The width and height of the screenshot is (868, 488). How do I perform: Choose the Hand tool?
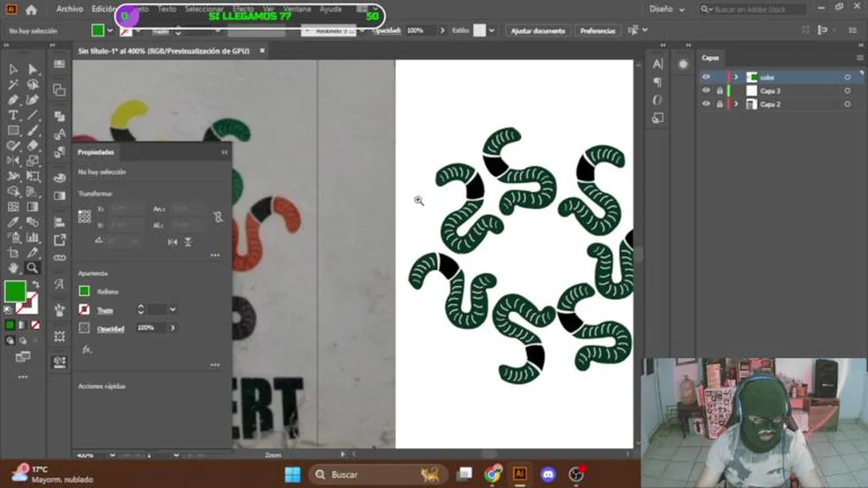tap(13, 268)
